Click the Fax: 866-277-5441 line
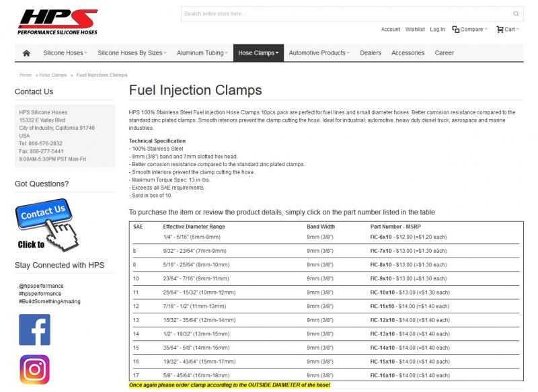This screenshot has width=538, height=392. [x=41, y=151]
